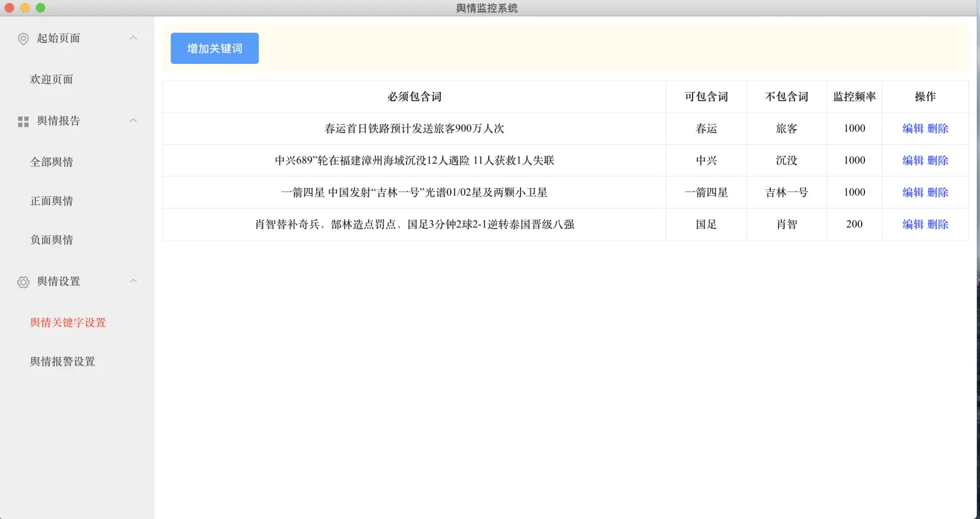
Task: Click the 吉林一号 excluded keyword cell
Action: tap(787, 193)
